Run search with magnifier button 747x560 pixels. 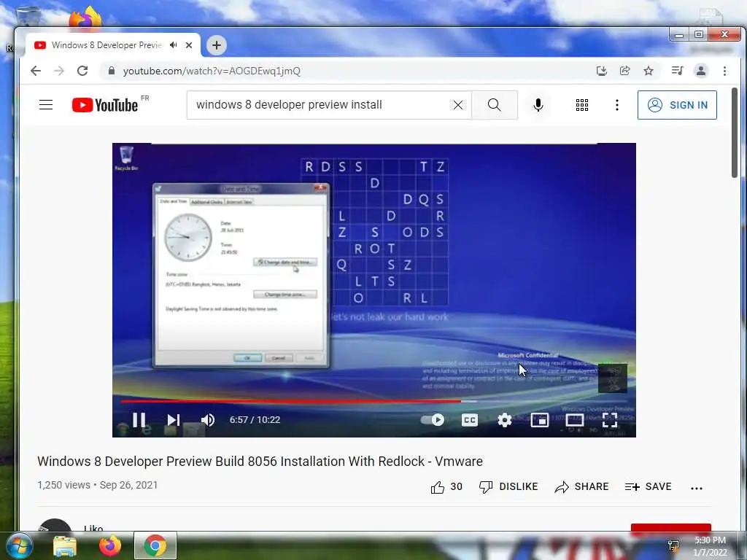pyautogui.click(x=495, y=105)
